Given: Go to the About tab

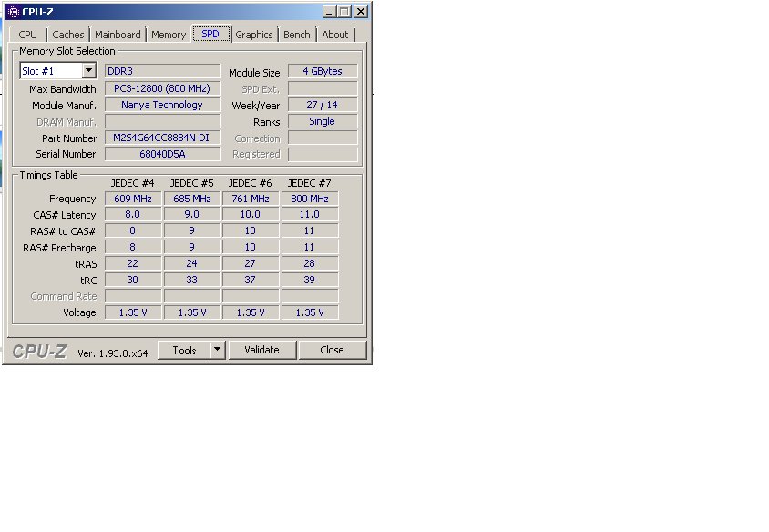Looking at the screenshot, I should click(x=335, y=35).
